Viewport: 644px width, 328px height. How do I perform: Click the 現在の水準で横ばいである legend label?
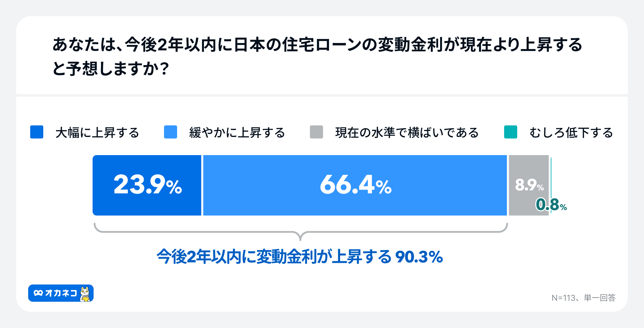coord(407,133)
